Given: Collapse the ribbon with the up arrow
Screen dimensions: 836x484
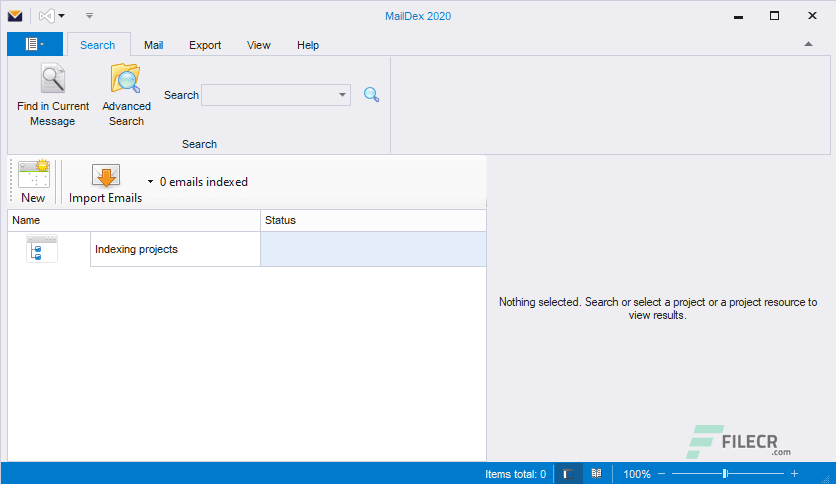Looking at the screenshot, I should coord(808,44).
